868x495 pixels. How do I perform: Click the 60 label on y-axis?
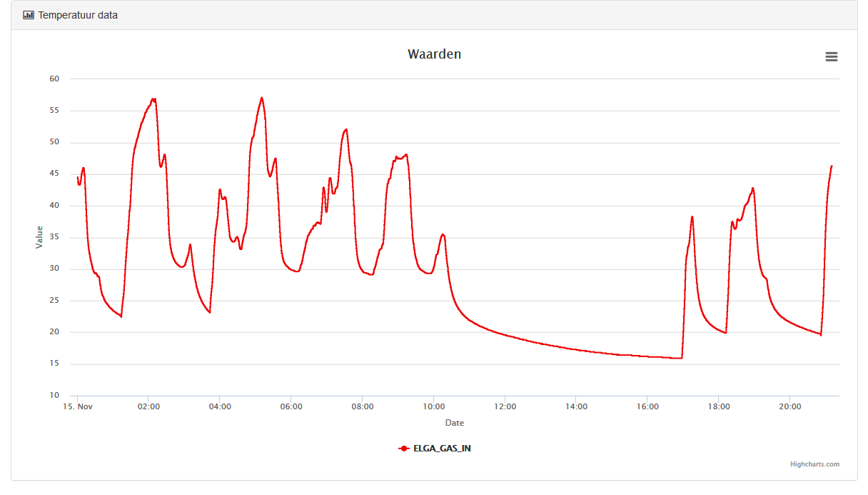click(x=54, y=79)
